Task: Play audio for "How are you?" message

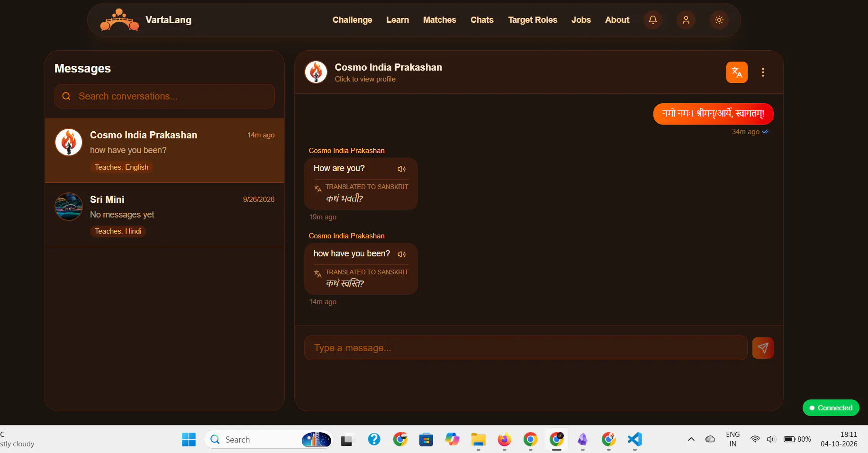Action: pos(402,169)
